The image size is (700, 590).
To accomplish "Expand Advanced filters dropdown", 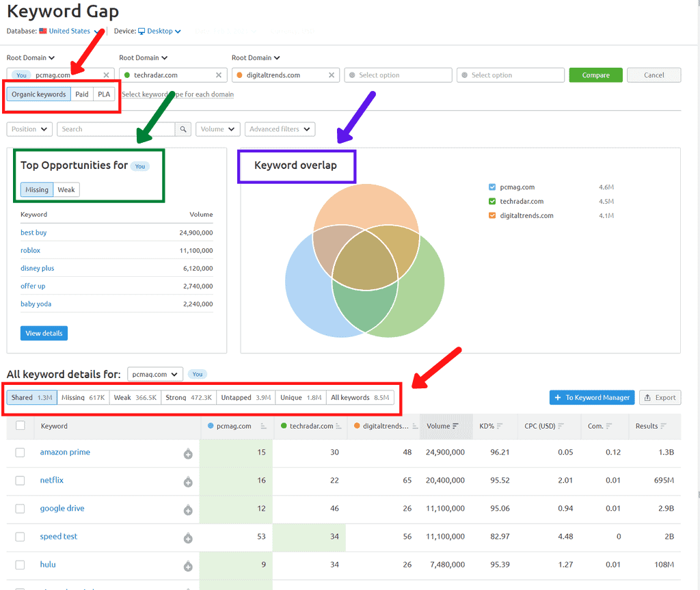I will (280, 129).
